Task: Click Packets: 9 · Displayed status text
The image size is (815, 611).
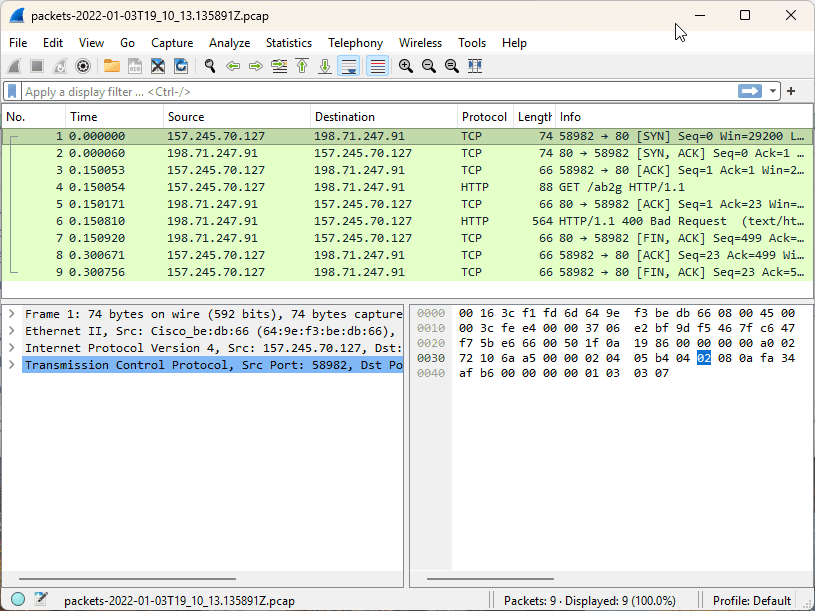Action: [x=589, y=601]
